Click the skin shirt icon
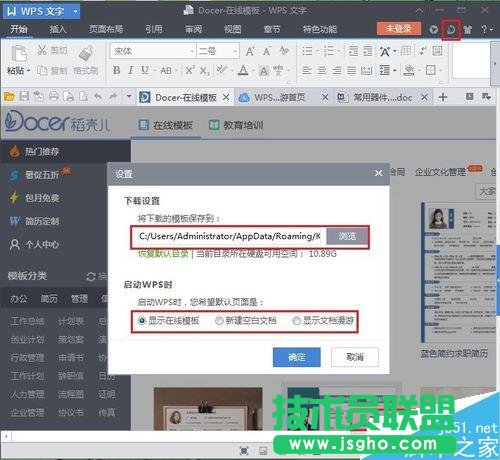This screenshot has width=500, height=460. coord(468,30)
